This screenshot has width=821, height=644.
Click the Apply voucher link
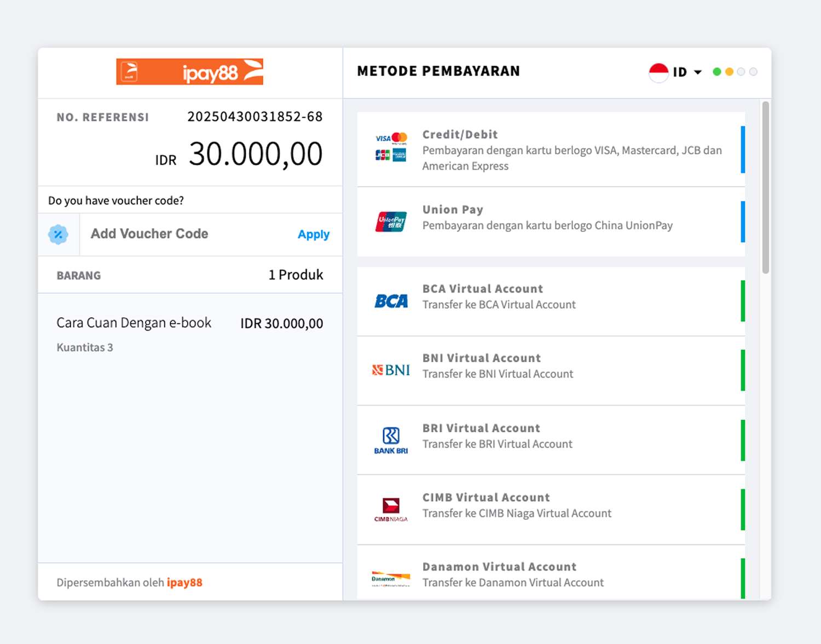[x=314, y=235]
